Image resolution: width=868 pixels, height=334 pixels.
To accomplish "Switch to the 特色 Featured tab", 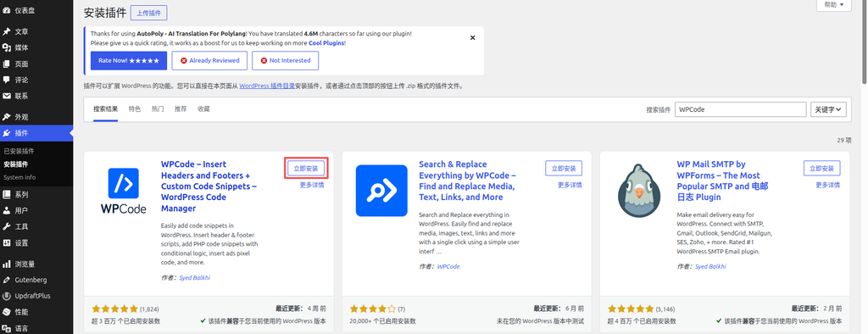I will (135, 109).
